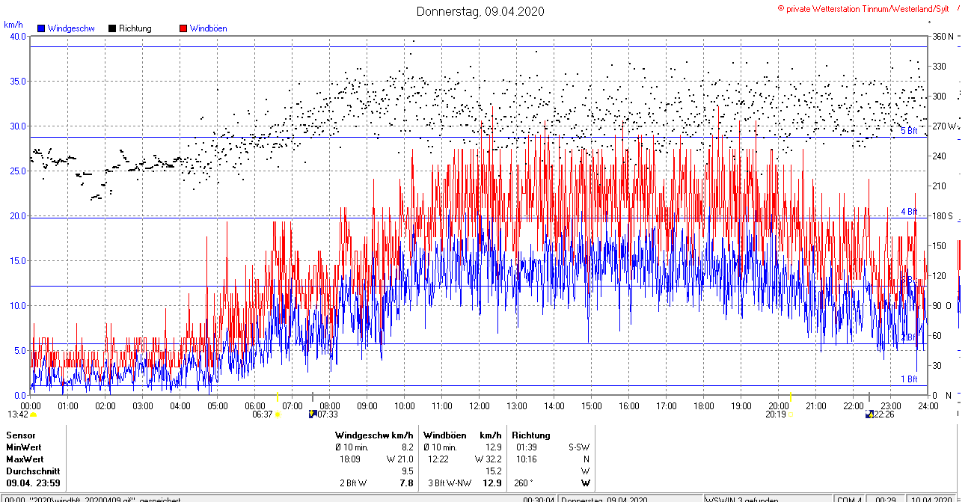980x502 pixels.
Task: Click the 5 Bft threshold label
Action: (909, 131)
